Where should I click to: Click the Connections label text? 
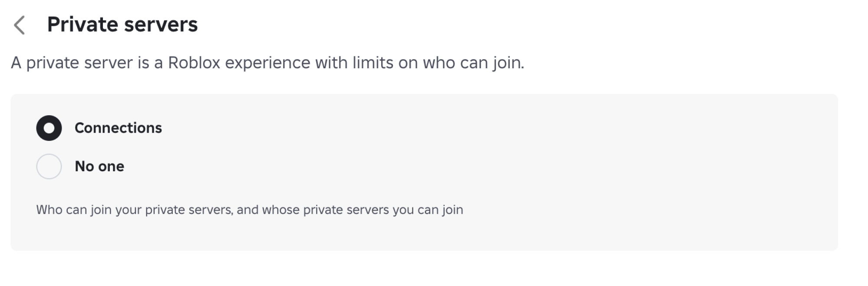click(x=118, y=128)
